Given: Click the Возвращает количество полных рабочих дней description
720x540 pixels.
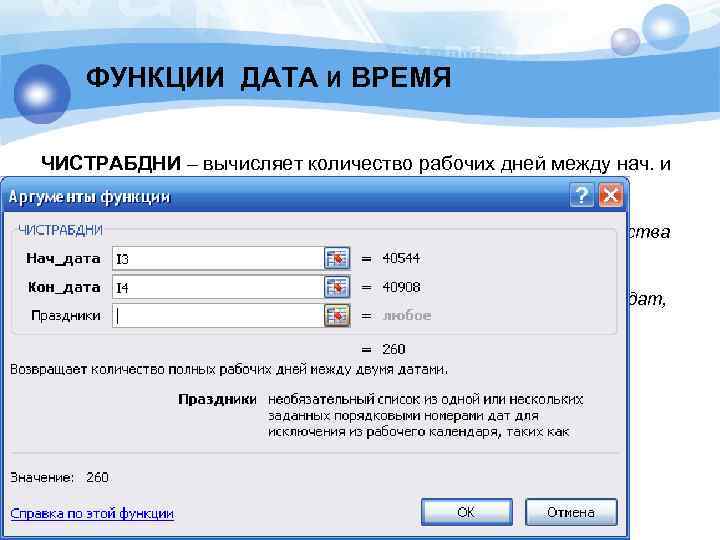Looking at the screenshot, I should click(229, 370).
